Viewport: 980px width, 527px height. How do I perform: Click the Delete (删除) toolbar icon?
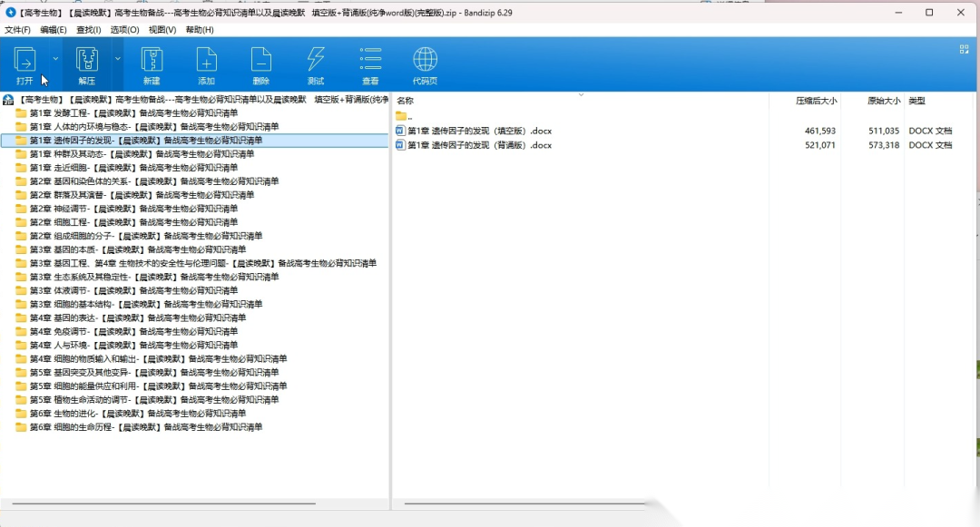click(260, 61)
